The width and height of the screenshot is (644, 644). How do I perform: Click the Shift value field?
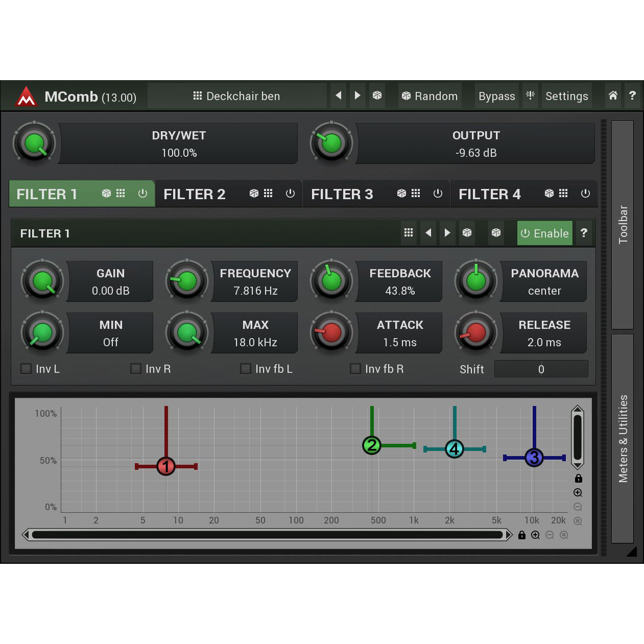click(x=541, y=369)
